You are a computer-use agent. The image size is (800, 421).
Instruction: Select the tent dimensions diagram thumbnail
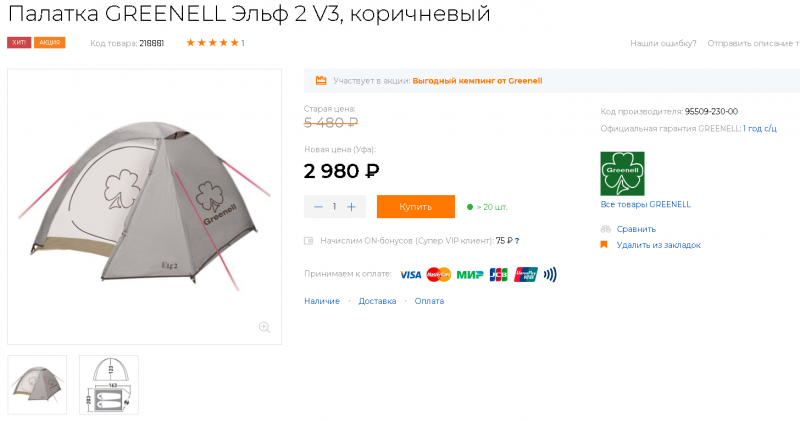(109, 385)
